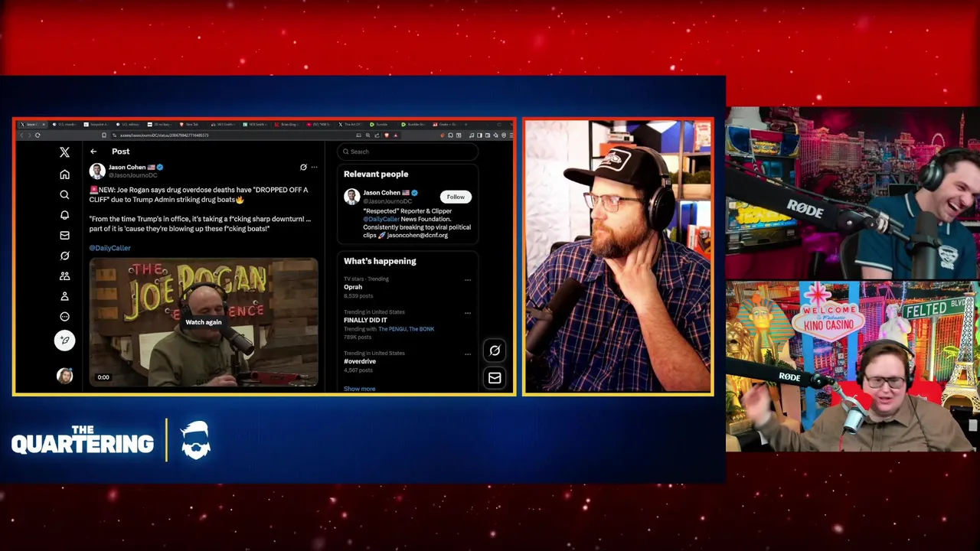Screen dimensions: 980x551
Task: Open More circle icon in sidebar
Action: click(x=64, y=316)
